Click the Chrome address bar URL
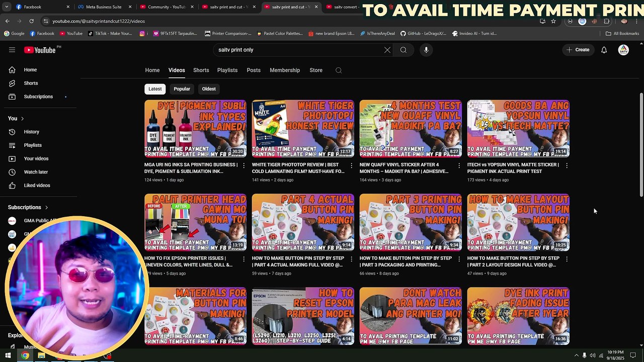This screenshot has height=362, width=644. pyautogui.click(x=99, y=21)
